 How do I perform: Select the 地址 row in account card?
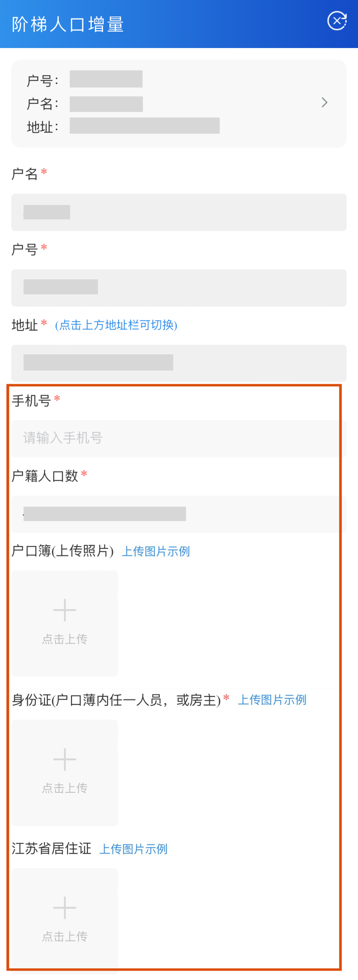pyautogui.click(x=123, y=126)
